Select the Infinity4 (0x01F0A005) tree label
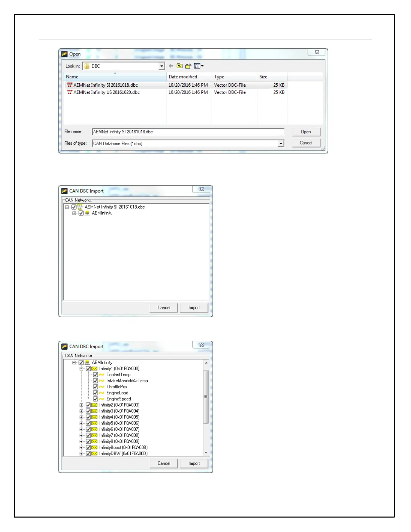This screenshot has width=411, height=532. 119,417
